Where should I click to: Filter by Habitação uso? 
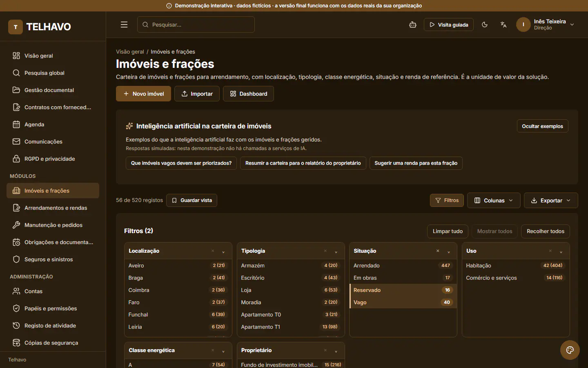click(x=516, y=265)
